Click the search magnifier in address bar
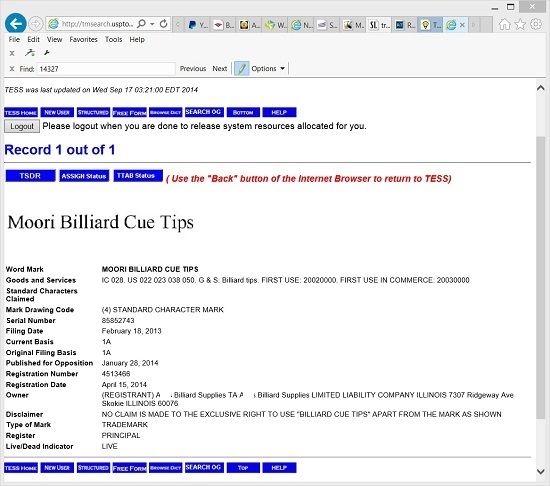Image resolution: width=550 pixels, height=486 pixels. [141, 24]
